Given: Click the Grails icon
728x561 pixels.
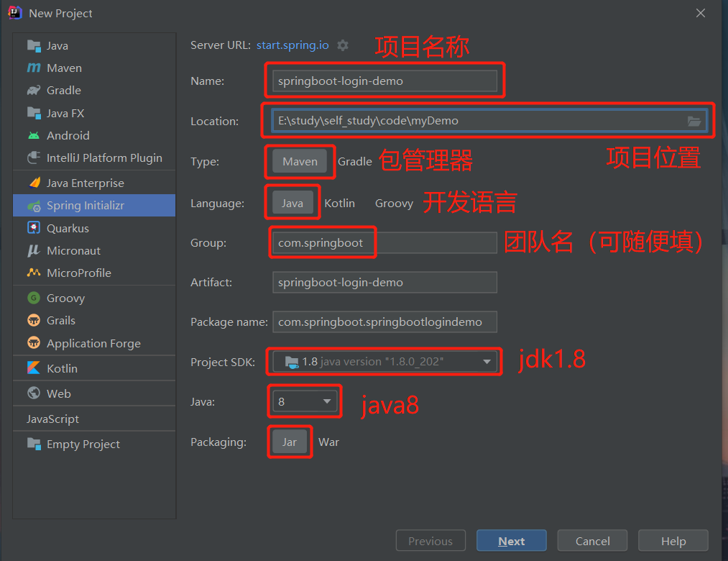Looking at the screenshot, I should click(x=34, y=320).
